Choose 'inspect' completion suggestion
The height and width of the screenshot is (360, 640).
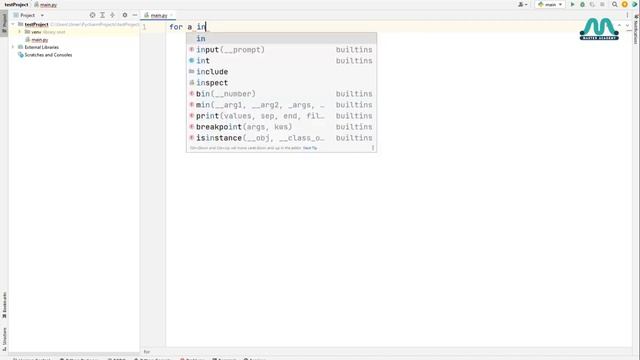click(281, 82)
